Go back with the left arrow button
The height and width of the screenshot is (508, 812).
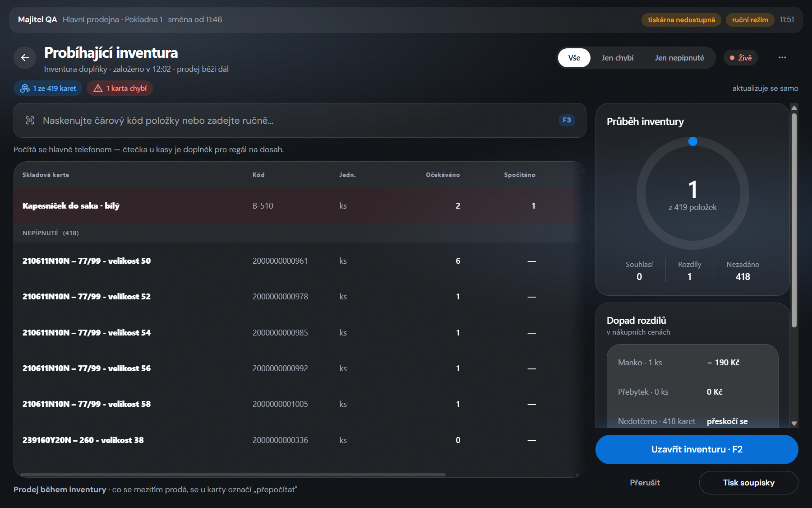25,58
